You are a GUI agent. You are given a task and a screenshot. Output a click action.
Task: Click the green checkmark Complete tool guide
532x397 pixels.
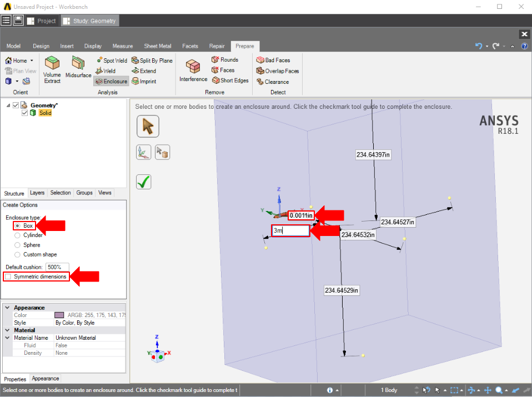coord(143,182)
